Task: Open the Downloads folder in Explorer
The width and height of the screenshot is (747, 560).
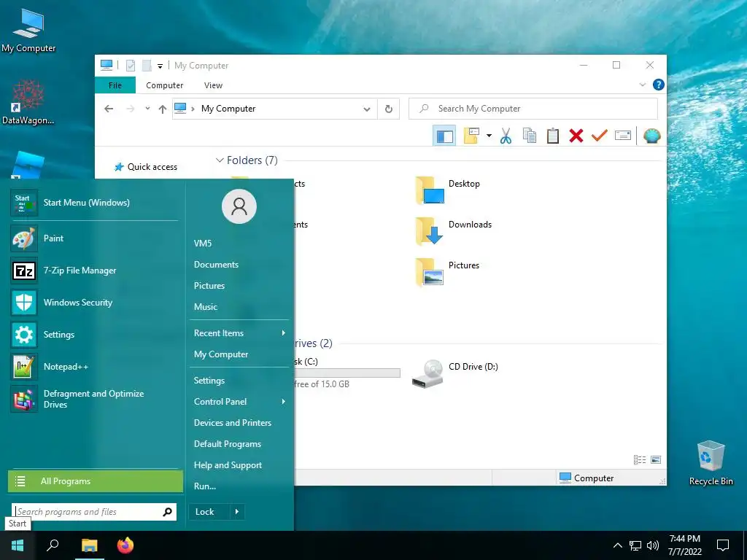Action: click(x=454, y=231)
